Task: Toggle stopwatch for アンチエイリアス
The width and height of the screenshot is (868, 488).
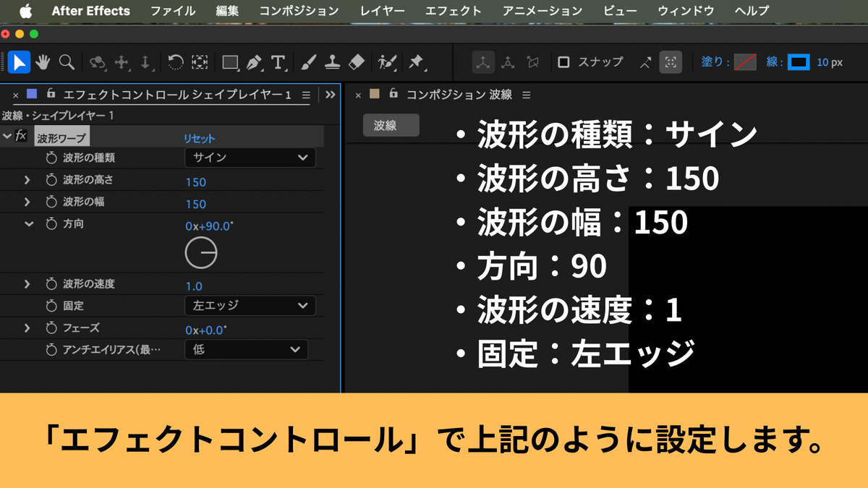Action: click(x=51, y=350)
